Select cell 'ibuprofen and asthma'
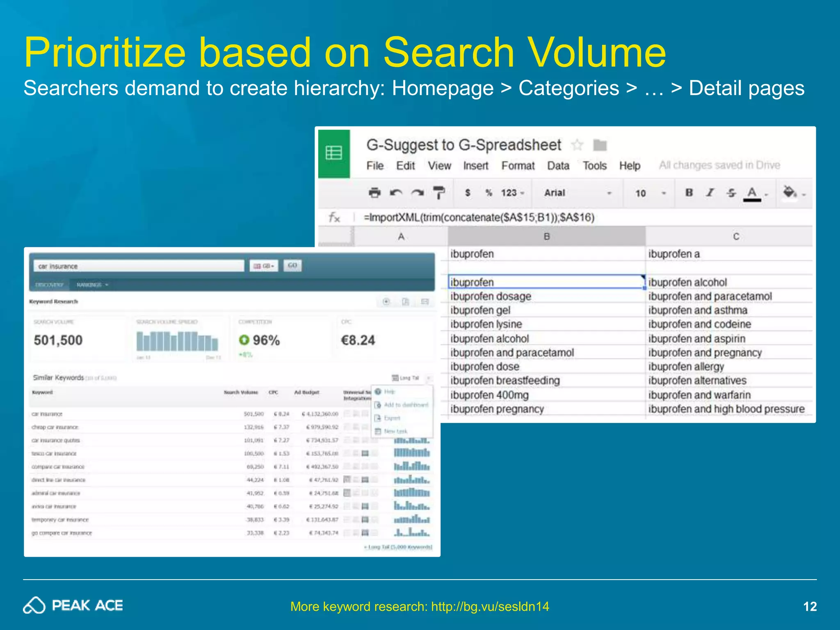Image resolution: width=840 pixels, height=630 pixels. point(729,310)
